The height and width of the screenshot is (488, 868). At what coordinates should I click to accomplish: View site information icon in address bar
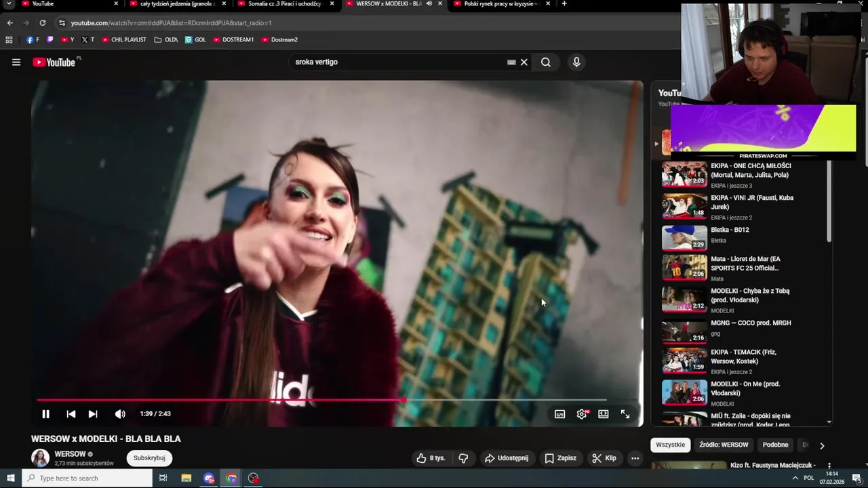[62, 22]
